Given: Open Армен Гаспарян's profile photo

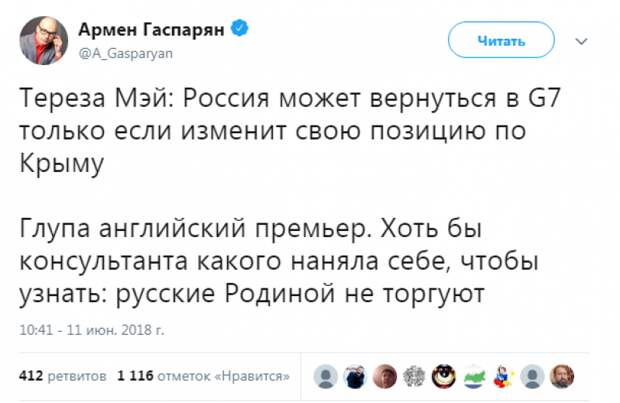Looking at the screenshot, I should click(x=43, y=40).
